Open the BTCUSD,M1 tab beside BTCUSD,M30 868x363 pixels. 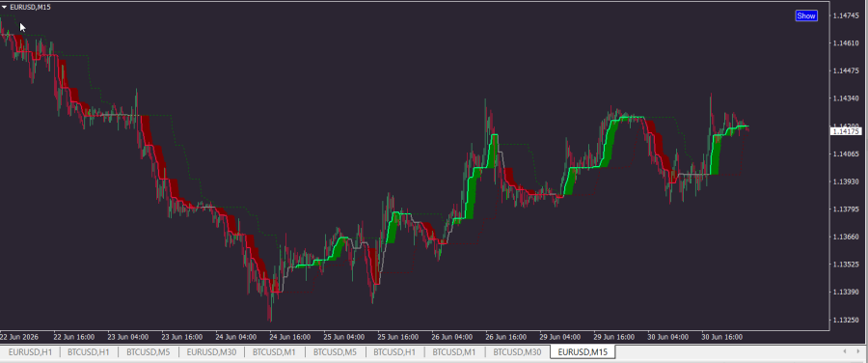tap(454, 352)
